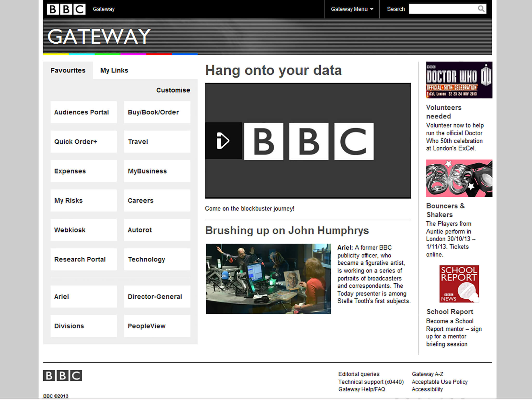The height and width of the screenshot is (400, 532).
Task: Click the 'Ariel:' article summary text
Action: pos(374,274)
